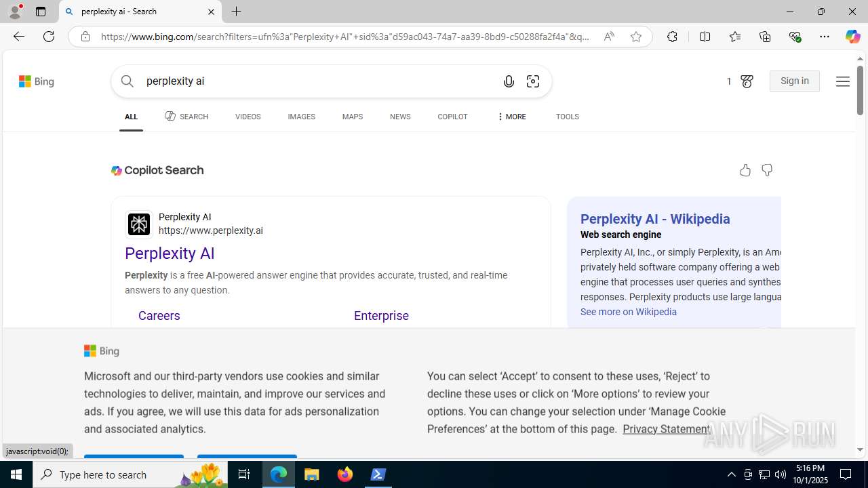The width and height of the screenshot is (868, 488).
Task: Switch to the NEWS tab
Action: tap(400, 117)
